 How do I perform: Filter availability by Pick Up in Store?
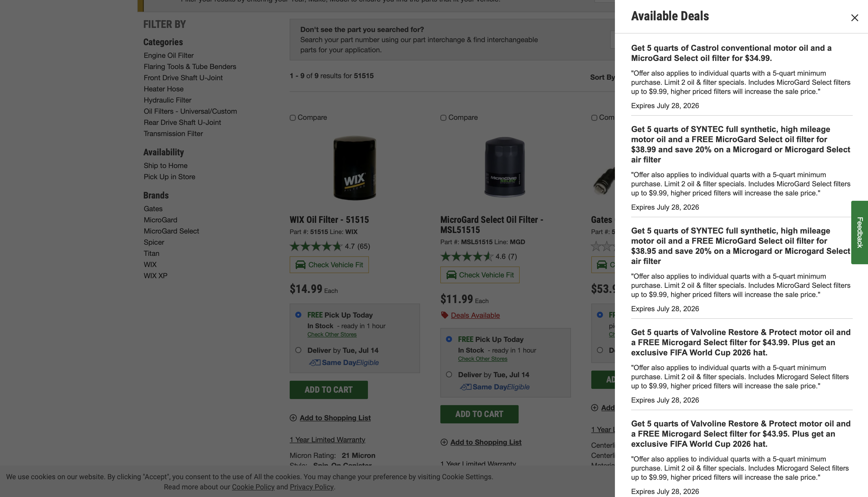coord(169,177)
